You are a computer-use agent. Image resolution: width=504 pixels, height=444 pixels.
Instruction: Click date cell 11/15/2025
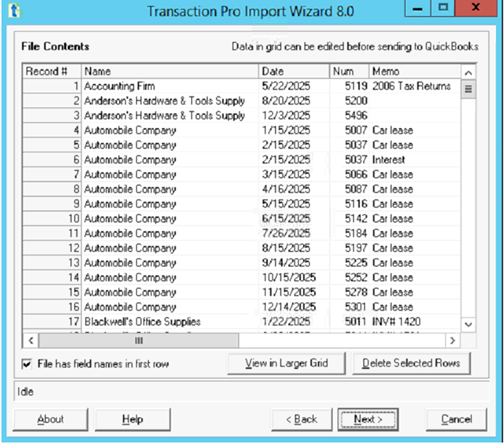[x=294, y=292]
